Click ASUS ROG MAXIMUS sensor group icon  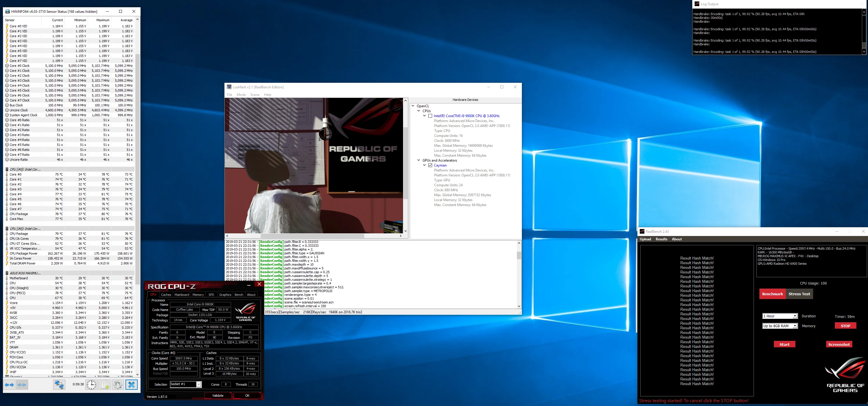7,273
